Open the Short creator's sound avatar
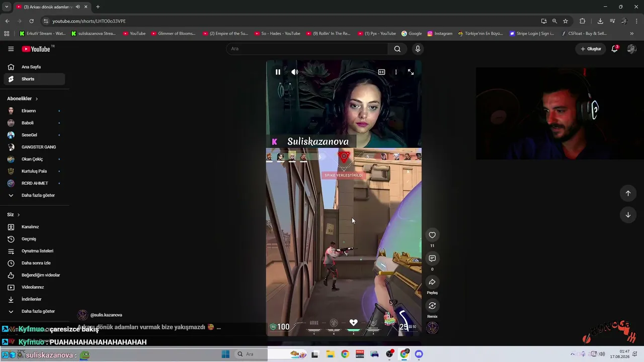The width and height of the screenshot is (644, 362). pyautogui.click(x=432, y=328)
